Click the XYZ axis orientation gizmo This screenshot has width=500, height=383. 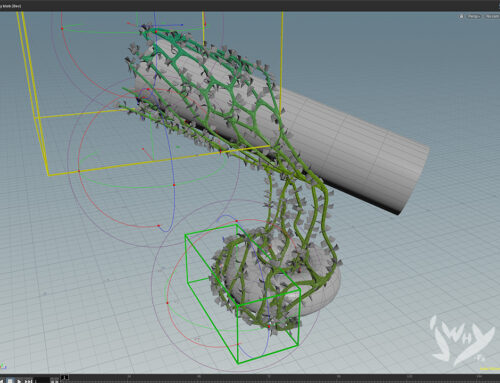3,366
